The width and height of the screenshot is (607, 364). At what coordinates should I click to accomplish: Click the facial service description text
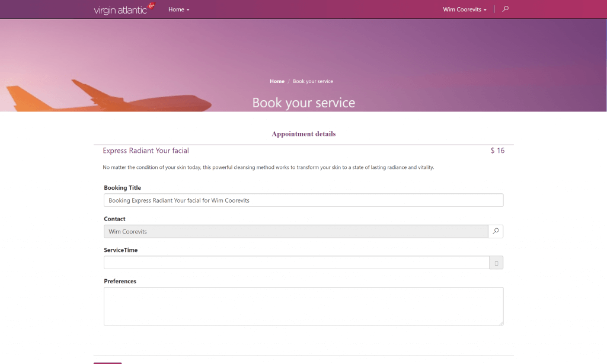coord(269,168)
